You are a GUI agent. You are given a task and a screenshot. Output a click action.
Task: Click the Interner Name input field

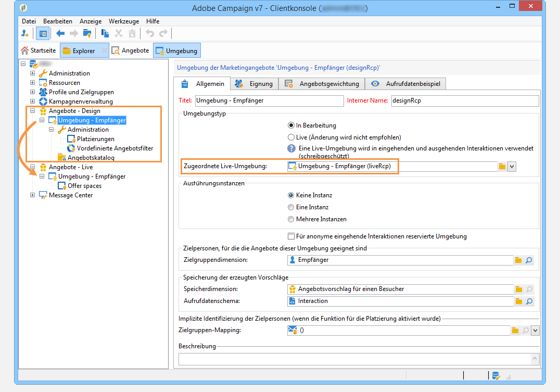pos(465,101)
